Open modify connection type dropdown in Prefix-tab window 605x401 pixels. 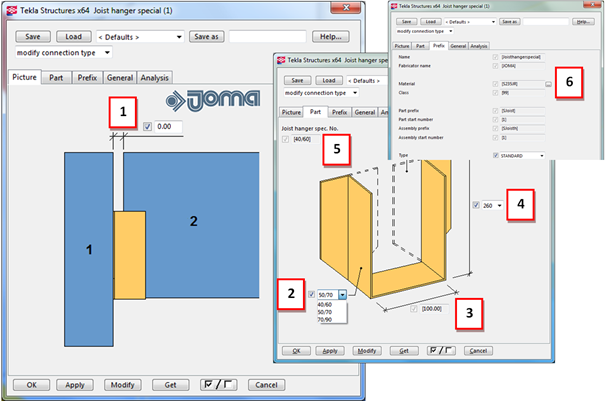click(424, 31)
